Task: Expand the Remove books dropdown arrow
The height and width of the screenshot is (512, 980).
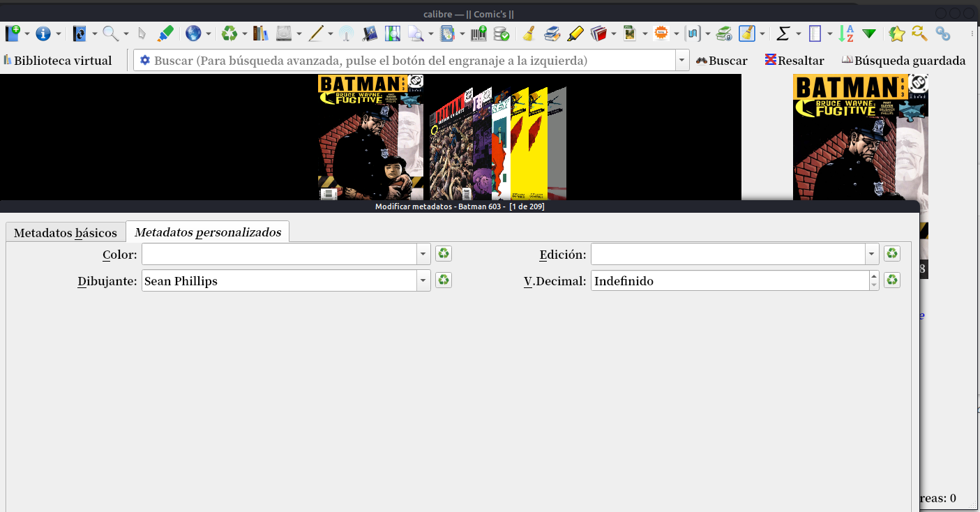Action: click(244, 33)
